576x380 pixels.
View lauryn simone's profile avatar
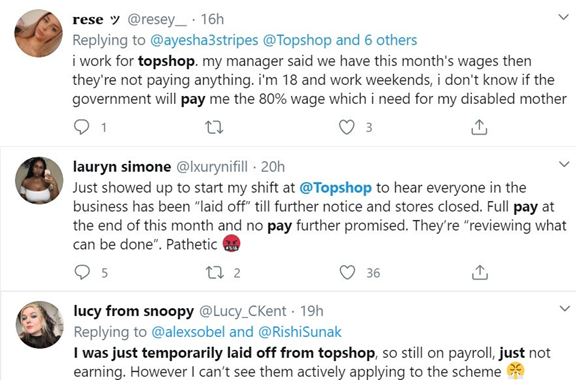point(39,180)
